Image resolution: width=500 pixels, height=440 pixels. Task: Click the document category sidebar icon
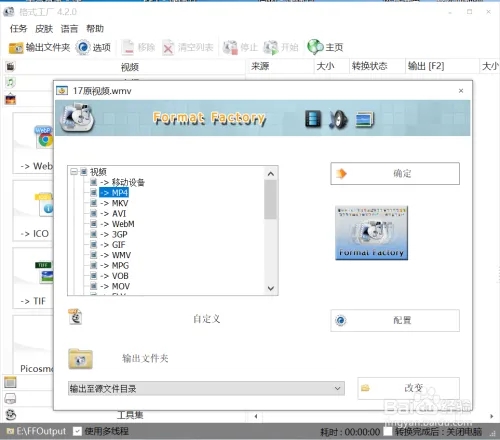coord(10,382)
